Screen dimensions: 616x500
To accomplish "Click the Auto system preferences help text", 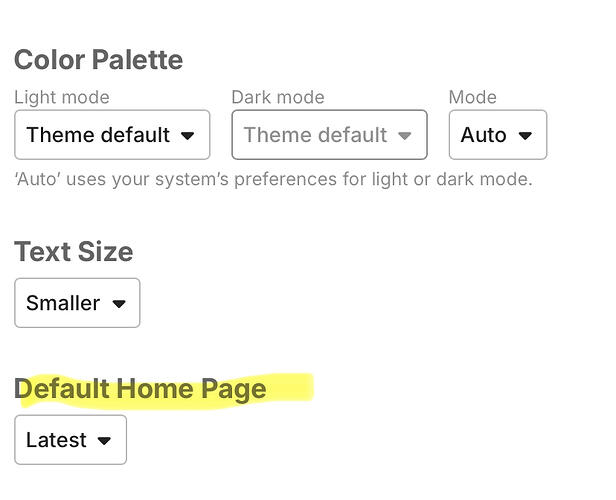I will pos(273,180).
